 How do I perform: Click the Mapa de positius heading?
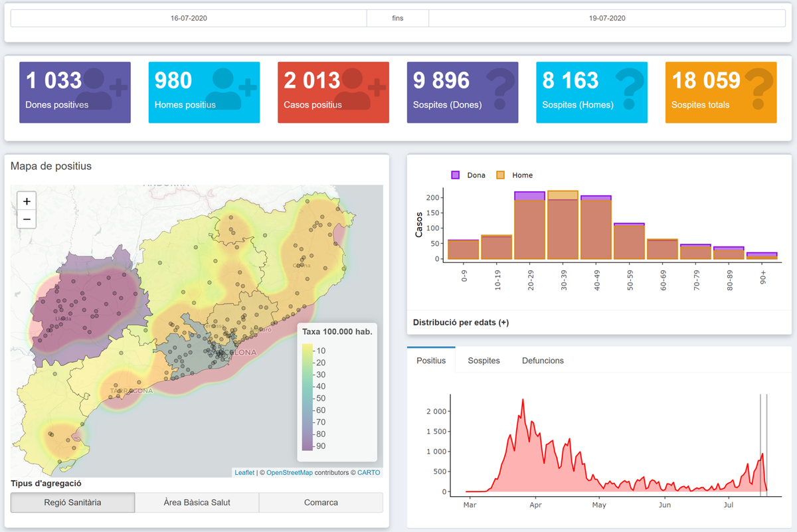click(x=51, y=166)
